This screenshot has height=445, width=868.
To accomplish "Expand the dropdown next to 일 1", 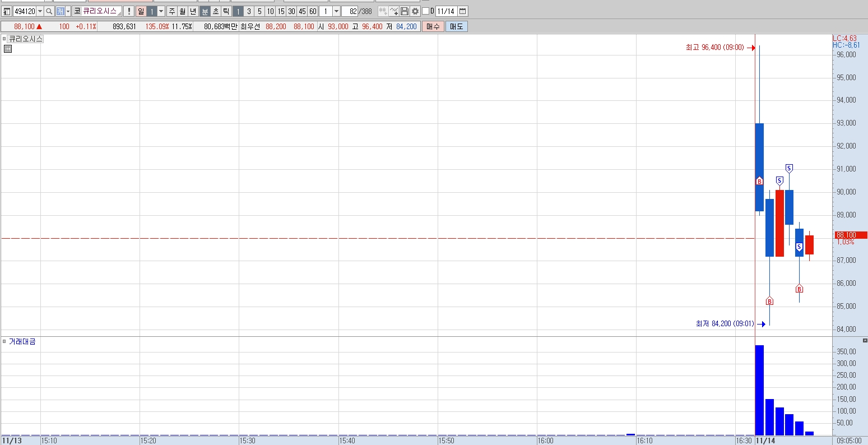I will pyautogui.click(x=161, y=11).
